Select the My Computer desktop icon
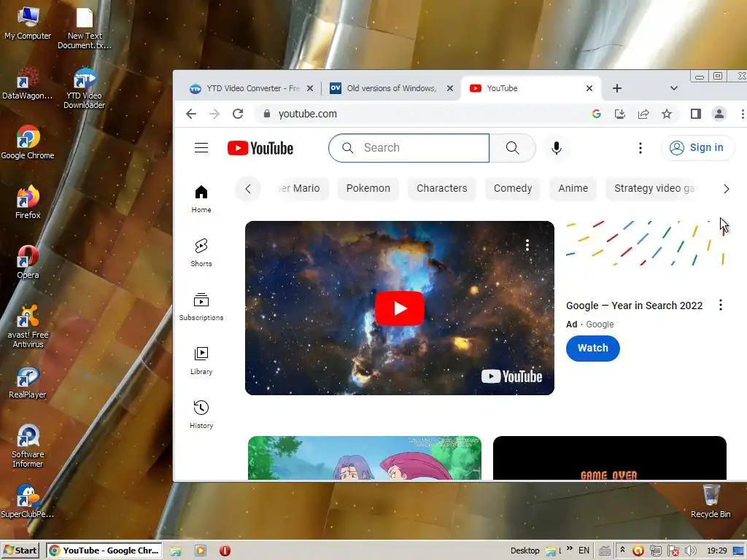 click(28, 23)
